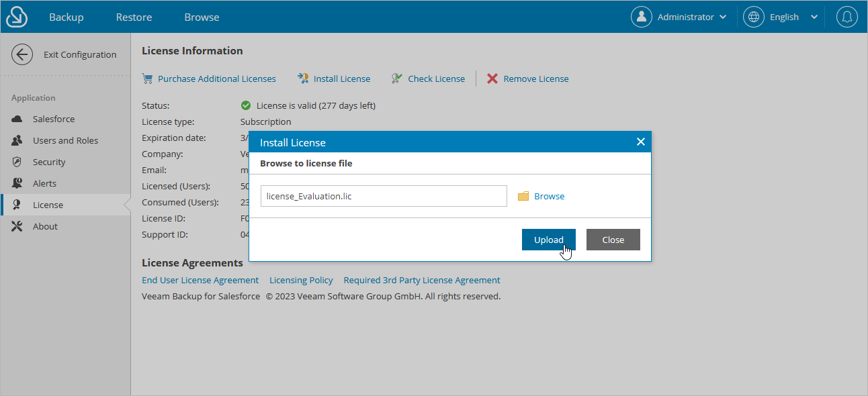The image size is (868, 396).
Task: Click the license validity status text
Action: pyautogui.click(x=316, y=105)
